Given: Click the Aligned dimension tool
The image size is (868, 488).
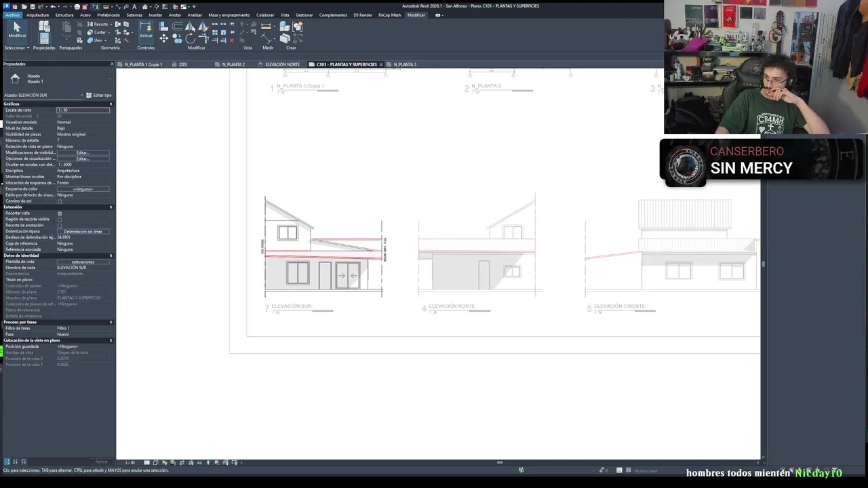Looking at the screenshot, I should click(x=267, y=39).
